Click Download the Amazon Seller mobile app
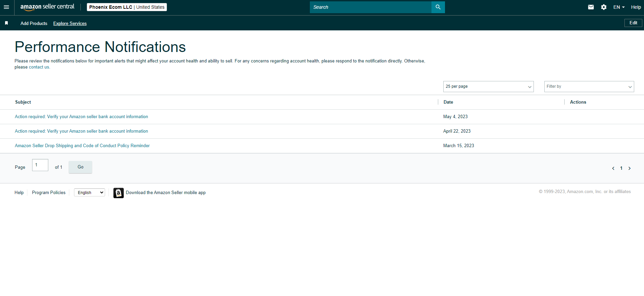Viewport: 644px width, 296px height. pyautogui.click(x=166, y=193)
